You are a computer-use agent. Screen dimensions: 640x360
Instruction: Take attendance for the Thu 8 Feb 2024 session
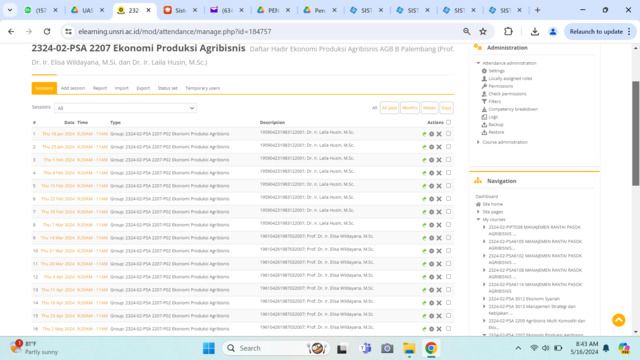point(424,173)
